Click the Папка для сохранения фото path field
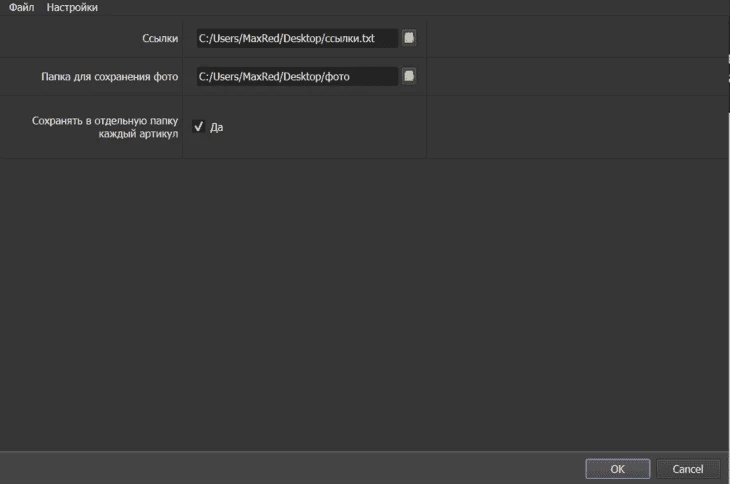The height and width of the screenshot is (484, 730). point(297,76)
